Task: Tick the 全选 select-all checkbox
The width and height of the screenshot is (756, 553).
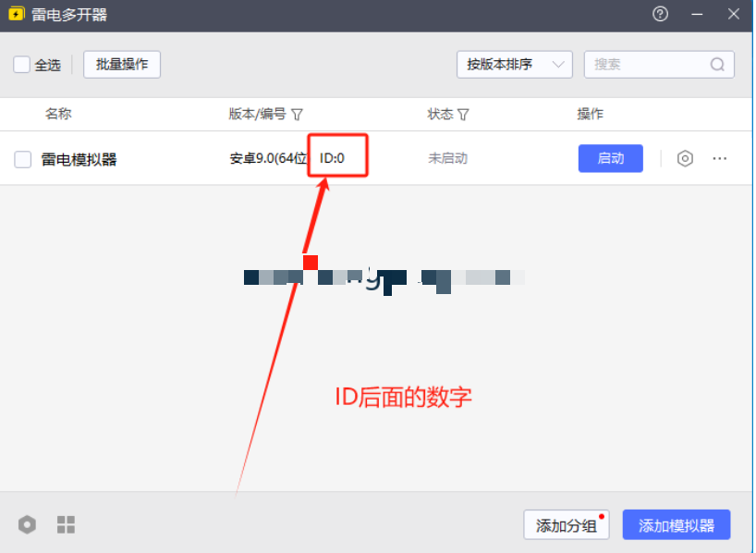Action: 21,64
